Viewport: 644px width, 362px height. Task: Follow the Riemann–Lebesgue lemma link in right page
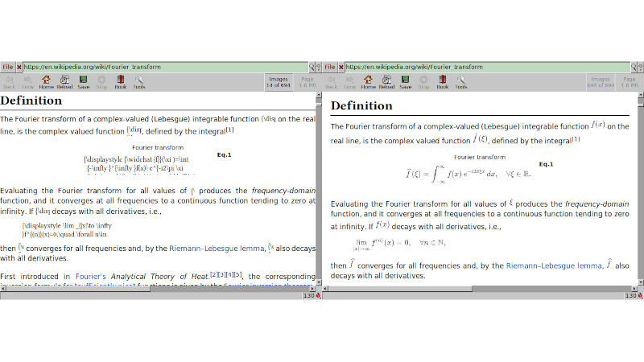point(554,265)
